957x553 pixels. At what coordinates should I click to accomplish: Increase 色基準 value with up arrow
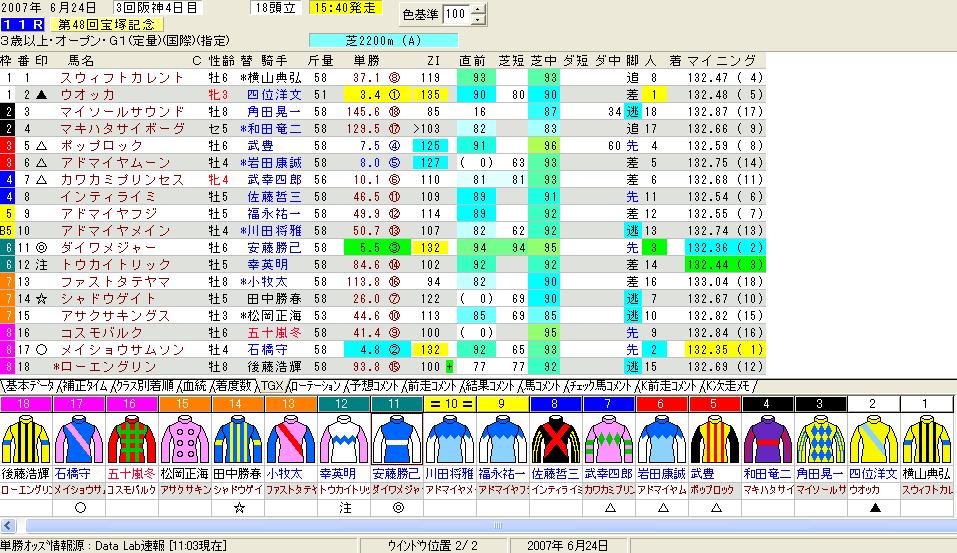[478, 9]
